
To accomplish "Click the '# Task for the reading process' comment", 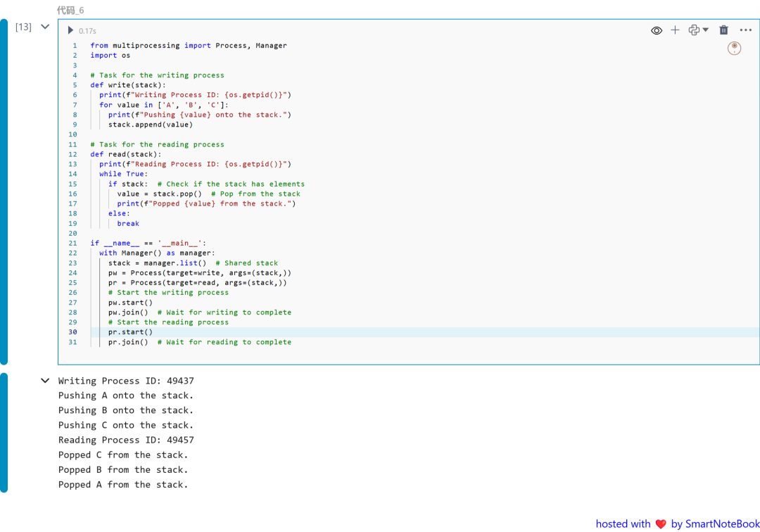I will (157, 144).
